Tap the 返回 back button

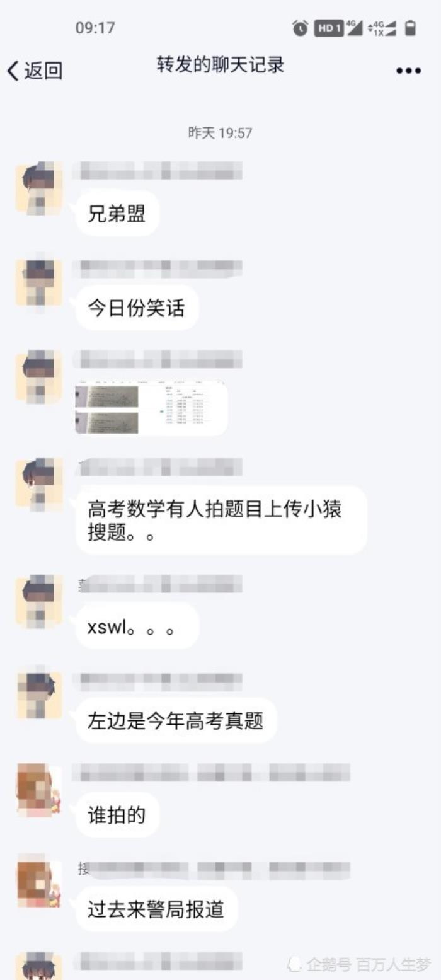click(x=35, y=71)
